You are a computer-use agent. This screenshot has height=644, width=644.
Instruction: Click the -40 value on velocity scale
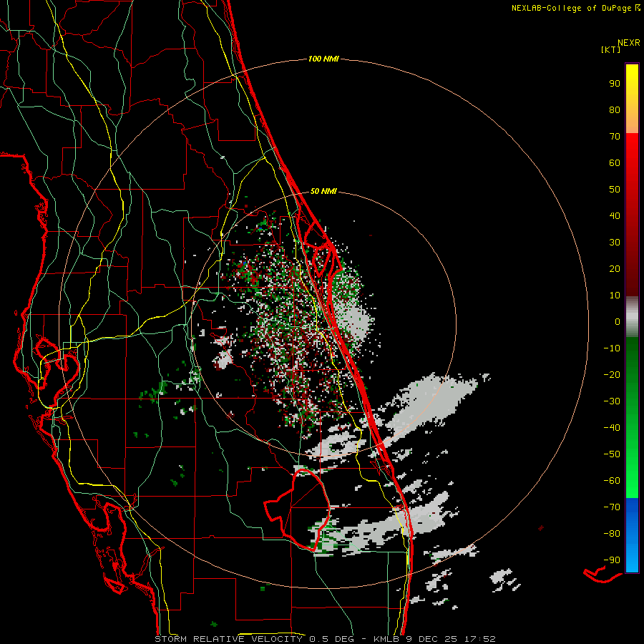[x=612, y=428]
